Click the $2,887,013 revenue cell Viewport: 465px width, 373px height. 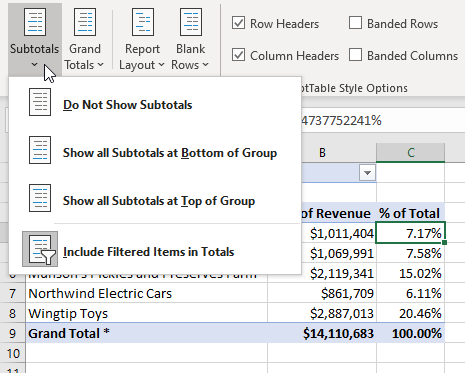(x=322, y=313)
